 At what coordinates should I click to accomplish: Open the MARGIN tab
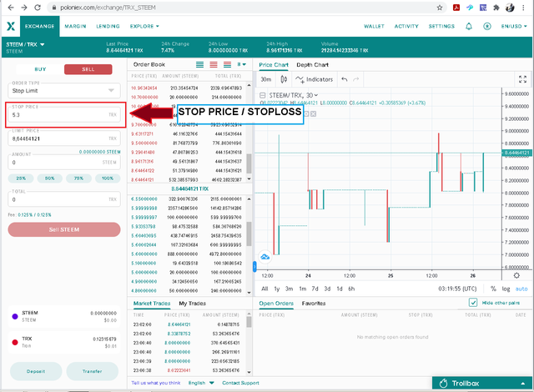point(75,26)
